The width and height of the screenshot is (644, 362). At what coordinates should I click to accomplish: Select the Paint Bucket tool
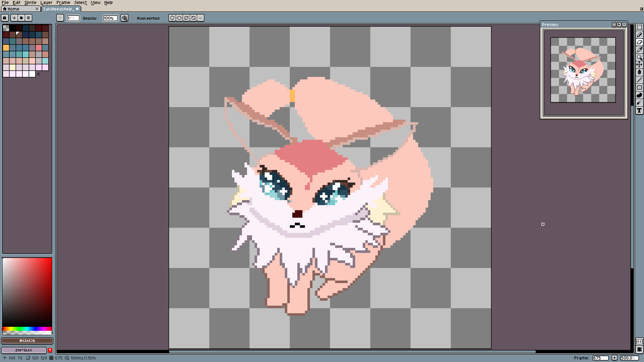tap(639, 72)
